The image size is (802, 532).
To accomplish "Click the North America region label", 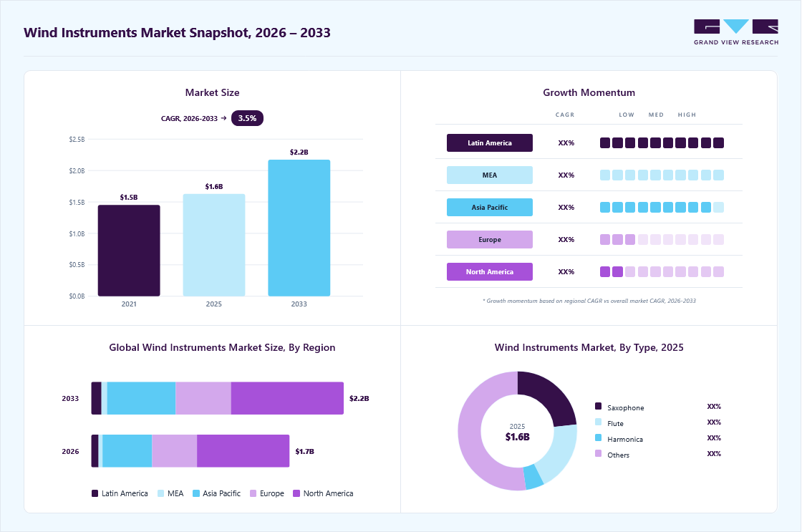I will click(x=490, y=271).
